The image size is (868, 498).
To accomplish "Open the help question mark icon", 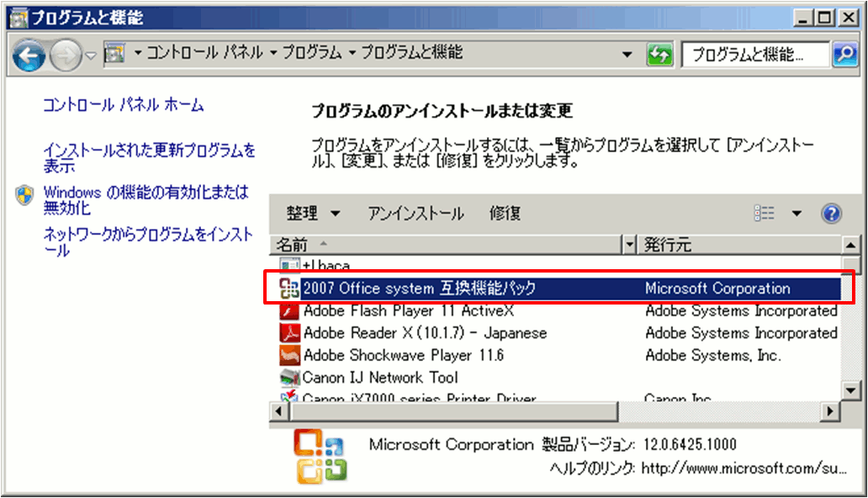I will pos(831,214).
